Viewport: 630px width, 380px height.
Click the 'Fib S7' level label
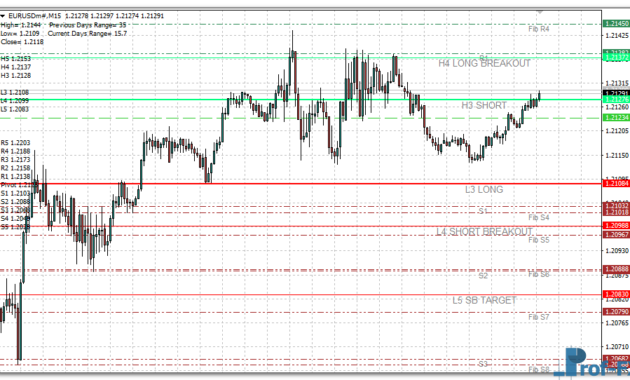pos(539,317)
